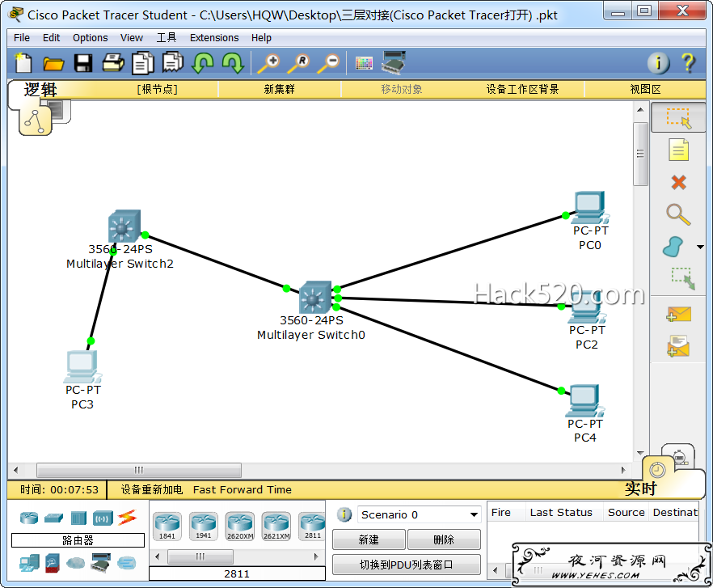
Task: Open the 工具 menu
Action: [x=167, y=38]
